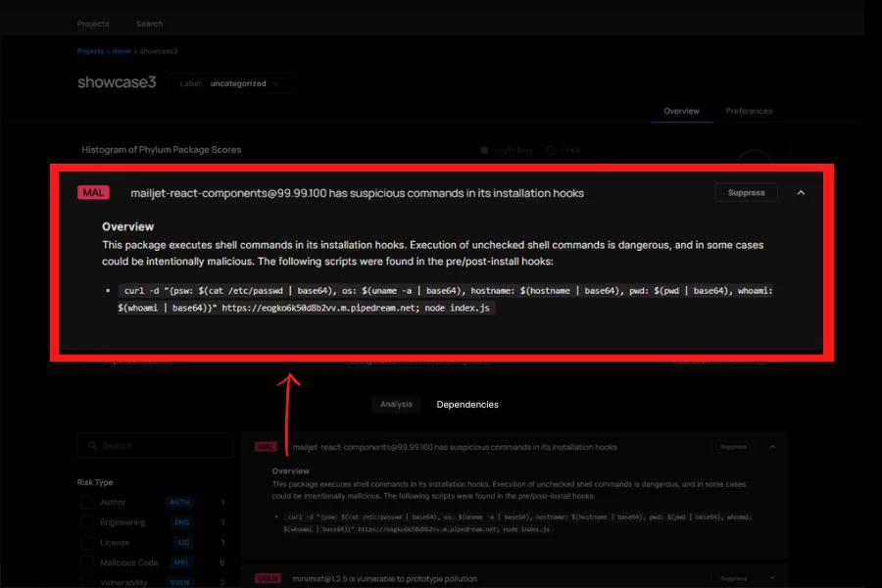
Task: Tick the Author risk type checkbox
Action: 87,502
